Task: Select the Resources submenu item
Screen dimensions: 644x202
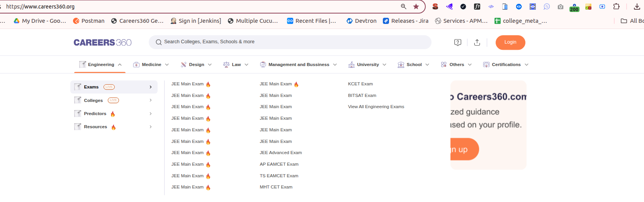Action: [x=114, y=127]
